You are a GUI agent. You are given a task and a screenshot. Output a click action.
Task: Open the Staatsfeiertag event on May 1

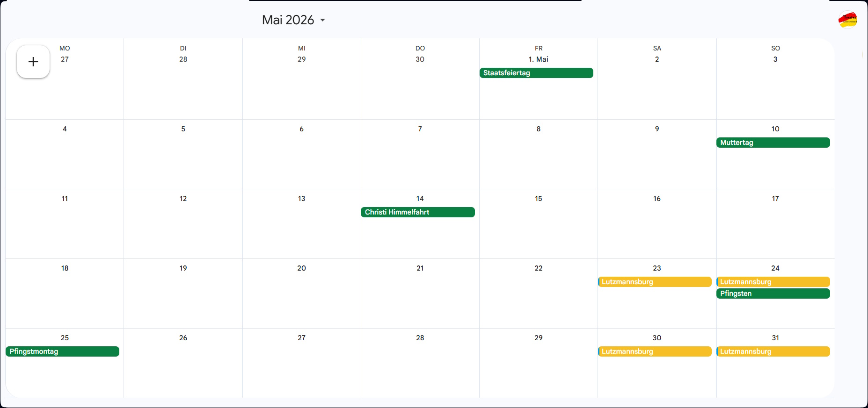coord(536,73)
